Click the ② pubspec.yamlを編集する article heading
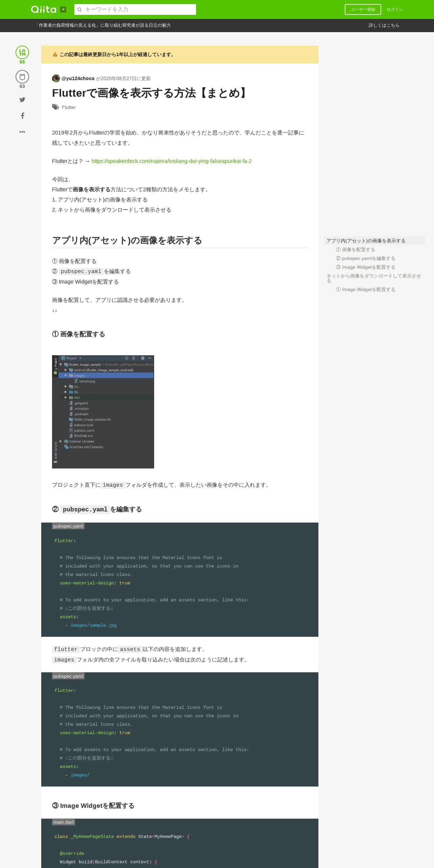Screen dimensions: 434x868 (97, 509)
